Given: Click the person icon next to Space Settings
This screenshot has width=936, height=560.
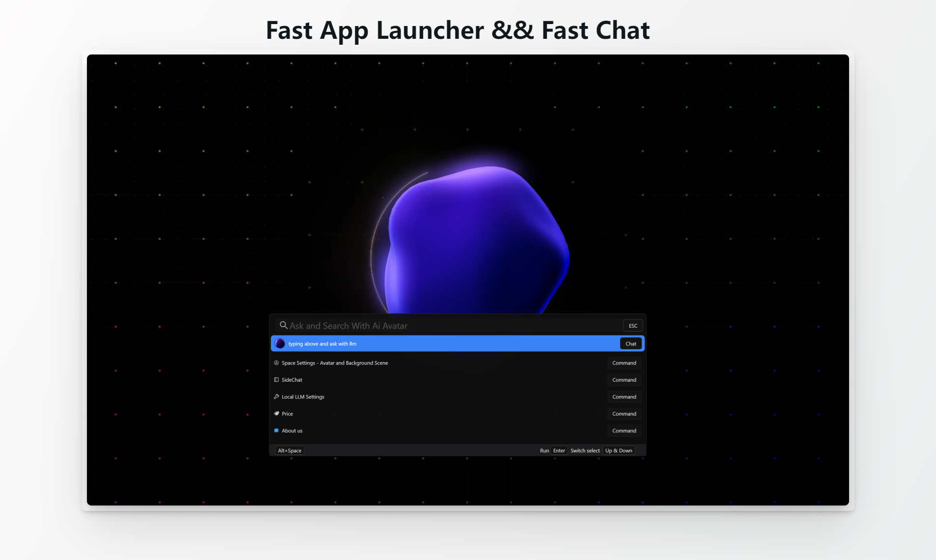Looking at the screenshot, I should [276, 363].
